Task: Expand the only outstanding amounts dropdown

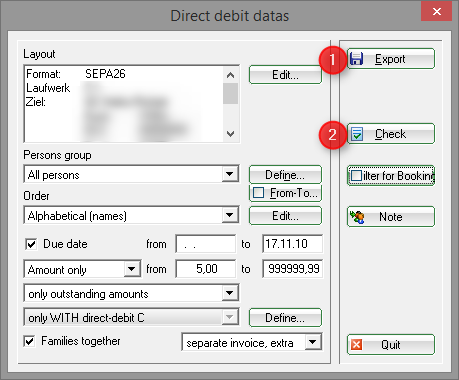Action: pyautogui.click(x=229, y=293)
